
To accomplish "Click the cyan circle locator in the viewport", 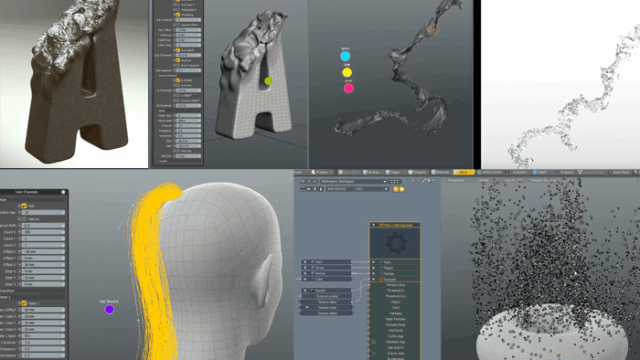I will coord(345,56).
